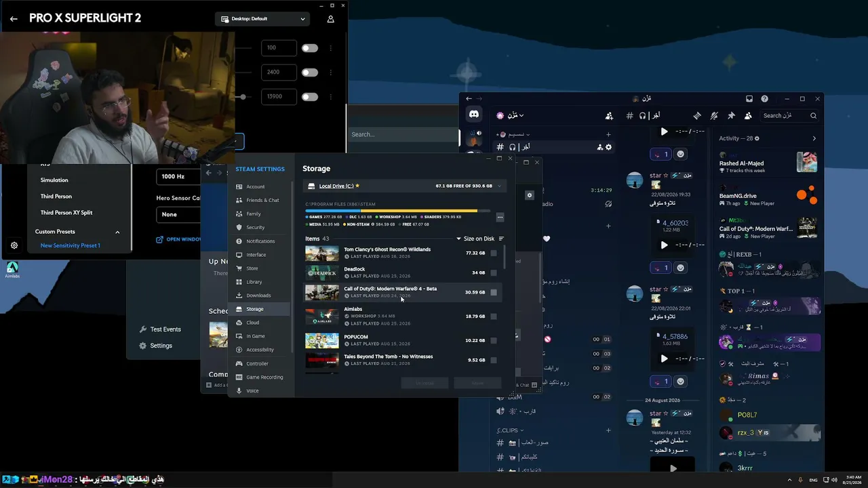This screenshot has height=488, width=868.
Task: Go back with Discord title bar arrow
Action: 469,99
